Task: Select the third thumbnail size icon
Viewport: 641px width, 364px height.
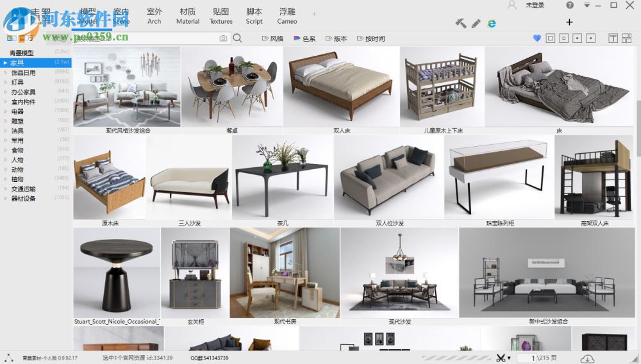Action: (x=578, y=38)
